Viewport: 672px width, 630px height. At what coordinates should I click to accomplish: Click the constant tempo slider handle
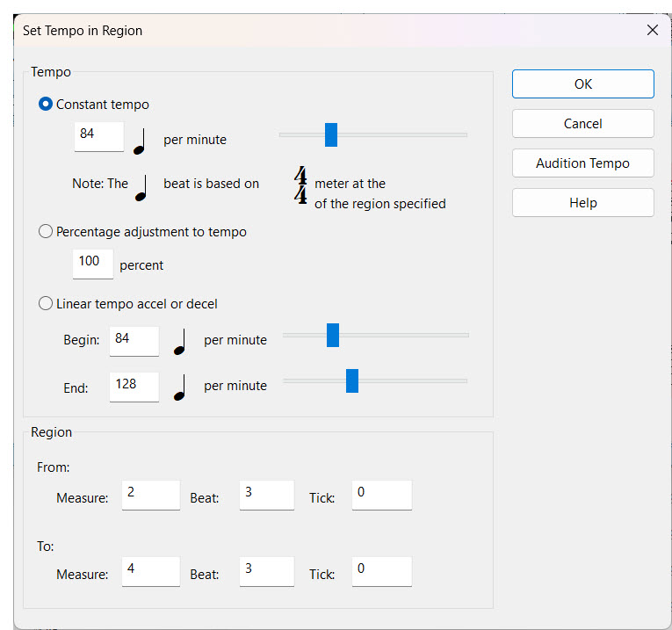[x=331, y=134]
